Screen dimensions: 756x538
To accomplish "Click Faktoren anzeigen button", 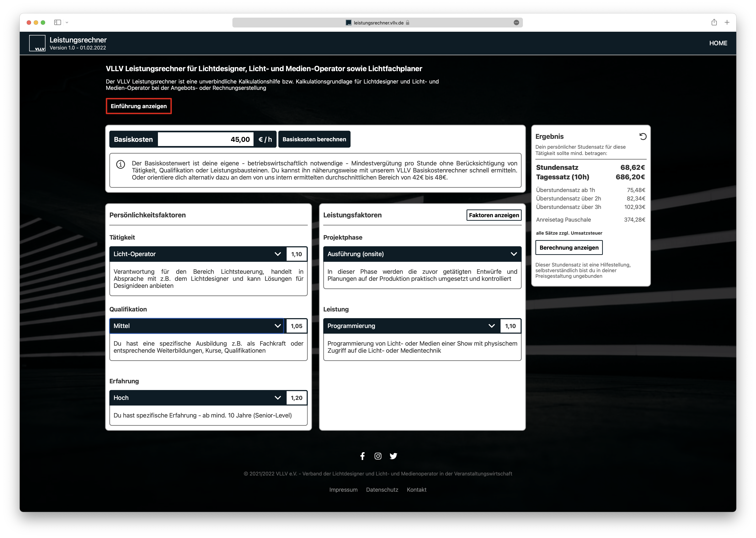I will 494,215.
